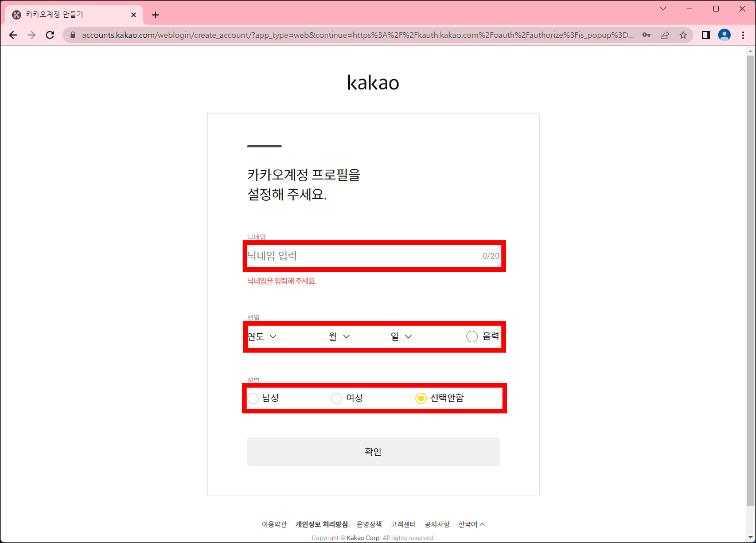The height and width of the screenshot is (543, 756).
Task: Reload the Kakao account page
Action: [50, 35]
